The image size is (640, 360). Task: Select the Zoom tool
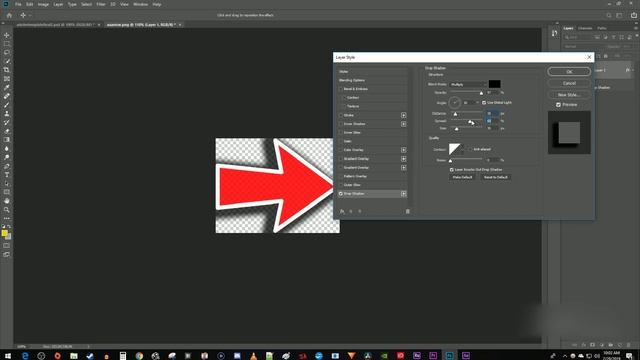[7, 209]
